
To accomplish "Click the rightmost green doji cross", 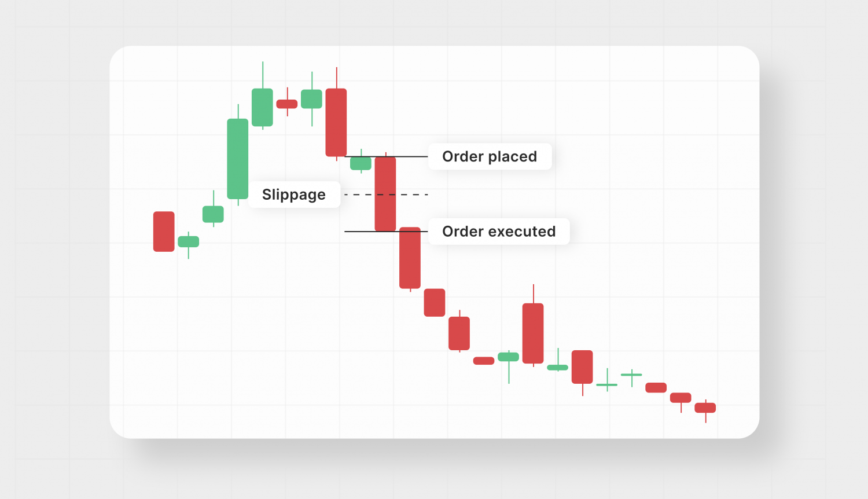I will coord(631,375).
